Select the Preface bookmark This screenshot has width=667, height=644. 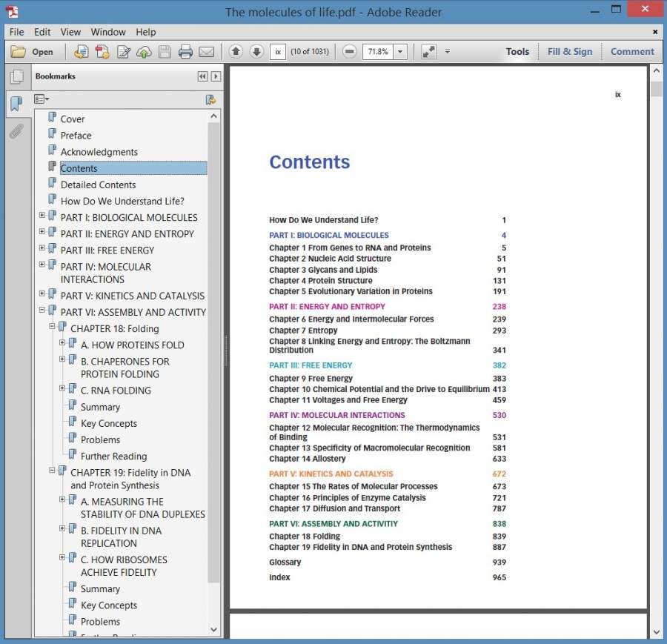coord(76,136)
